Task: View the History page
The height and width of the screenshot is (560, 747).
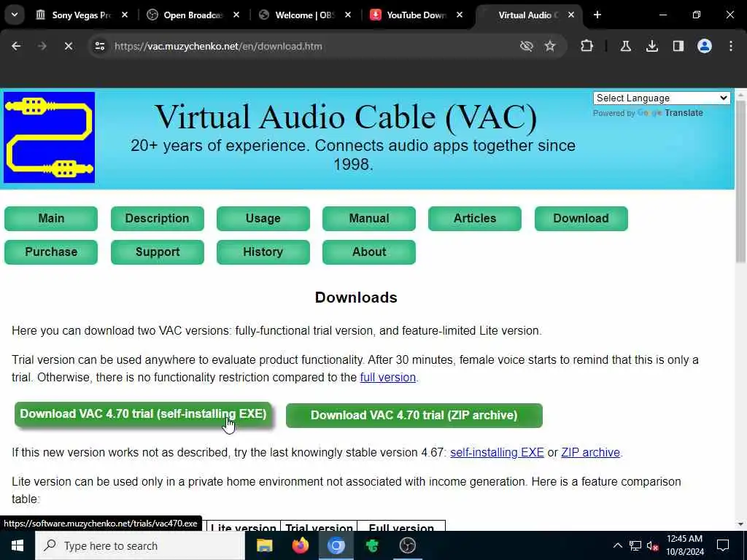Action: 263,252
